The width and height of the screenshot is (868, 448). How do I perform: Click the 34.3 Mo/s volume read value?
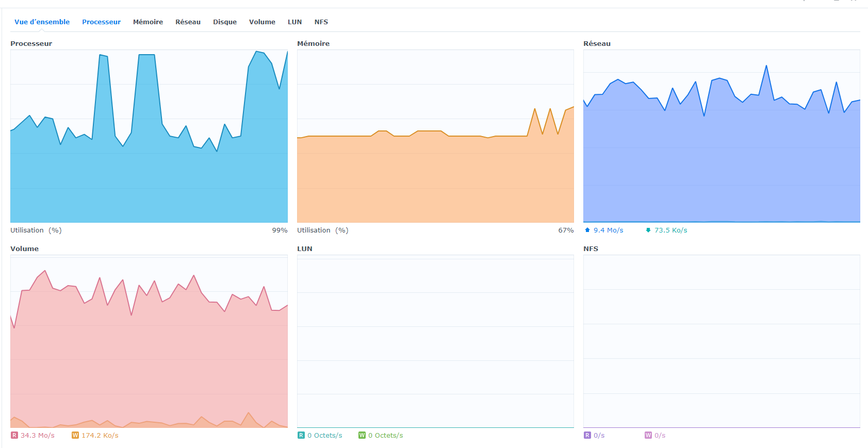tap(38, 436)
